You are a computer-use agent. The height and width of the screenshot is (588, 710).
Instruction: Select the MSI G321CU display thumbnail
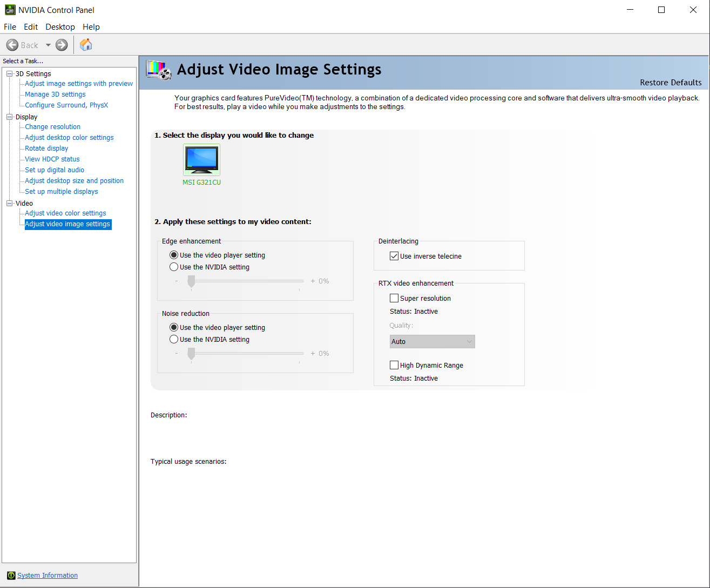click(x=201, y=160)
